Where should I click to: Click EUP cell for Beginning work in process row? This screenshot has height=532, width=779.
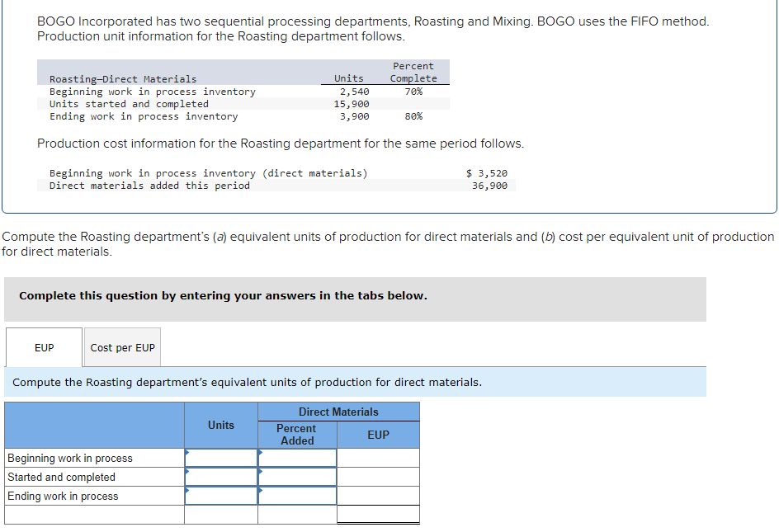click(378, 458)
